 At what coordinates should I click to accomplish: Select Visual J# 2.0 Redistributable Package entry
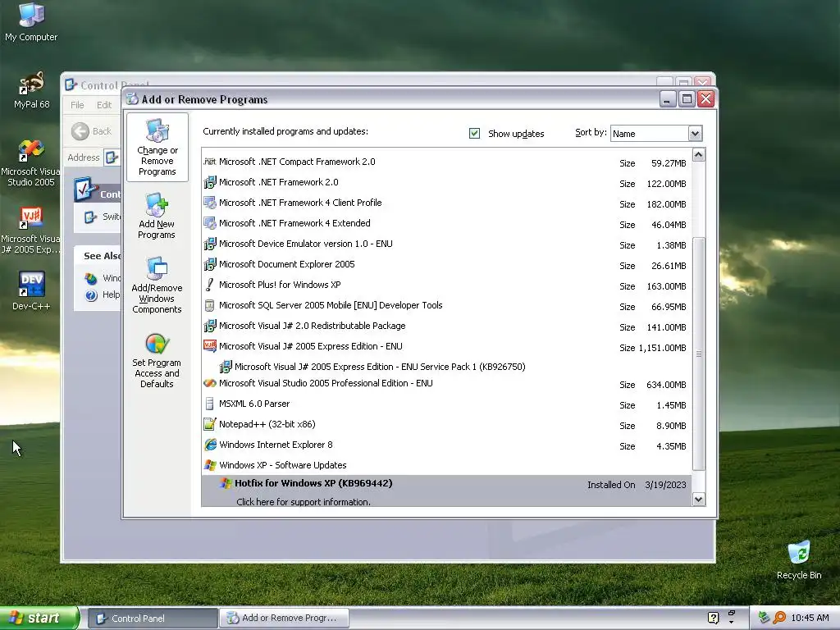tap(447, 326)
